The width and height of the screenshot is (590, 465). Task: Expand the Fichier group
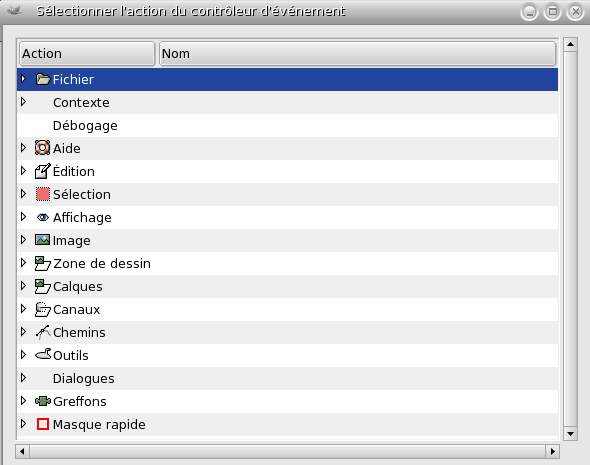(23, 79)
